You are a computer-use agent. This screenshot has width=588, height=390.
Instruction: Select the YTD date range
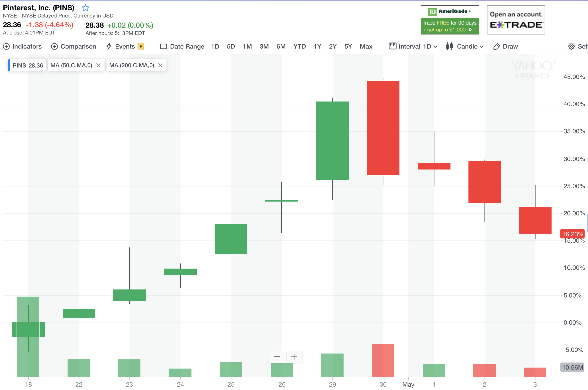pos(299,47)
